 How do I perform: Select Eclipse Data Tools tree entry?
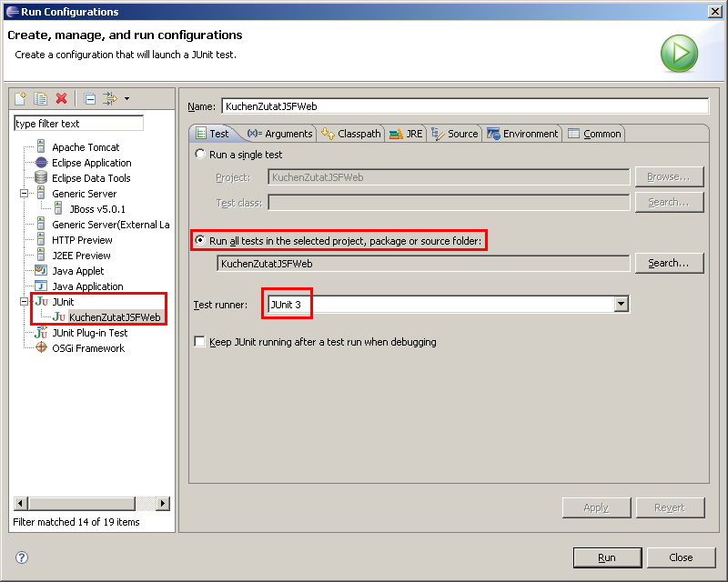(x=91, y=177)
